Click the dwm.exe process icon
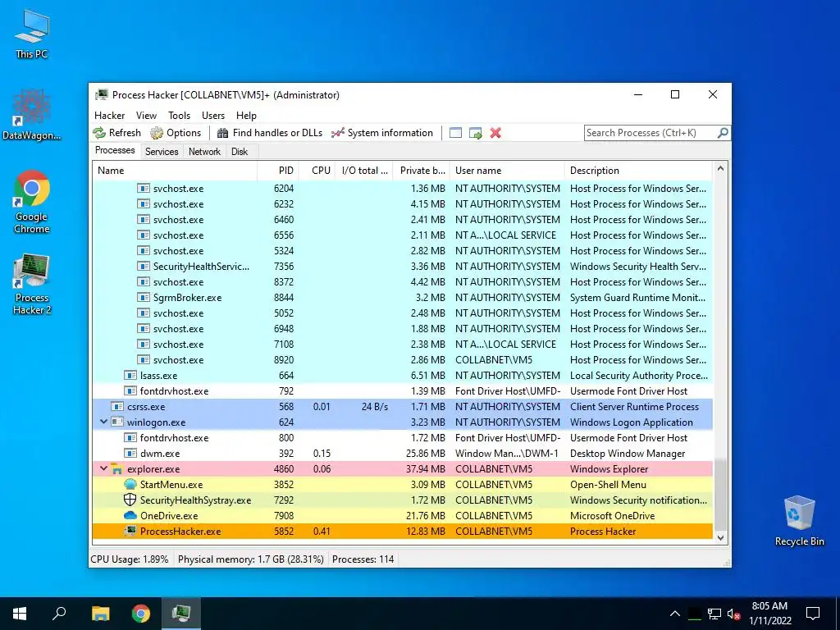Viewport: 840px width, 630px height. tap(130, 453)
